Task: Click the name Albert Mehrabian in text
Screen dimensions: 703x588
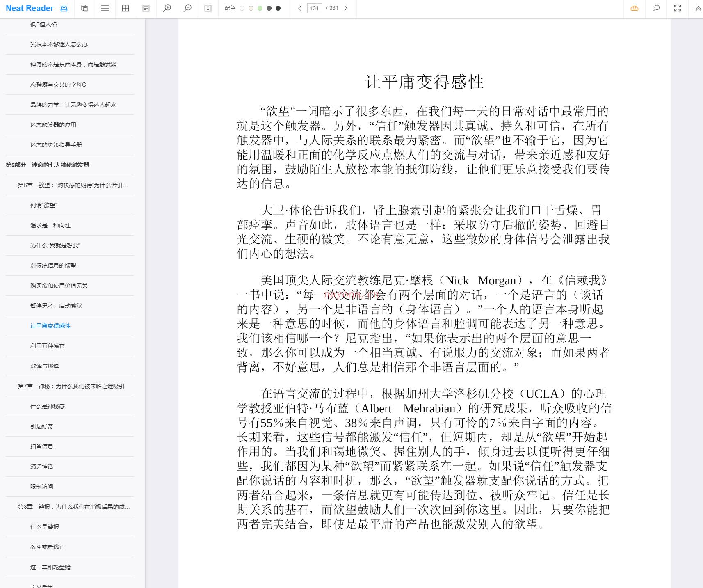Action: [x=408, y=408]
